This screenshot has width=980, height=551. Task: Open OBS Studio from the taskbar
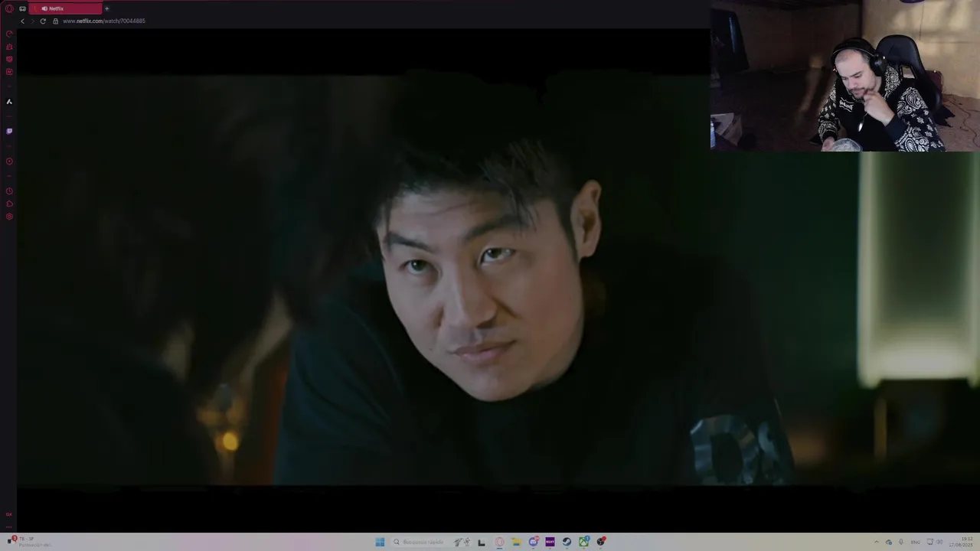[x=602, y=542]
